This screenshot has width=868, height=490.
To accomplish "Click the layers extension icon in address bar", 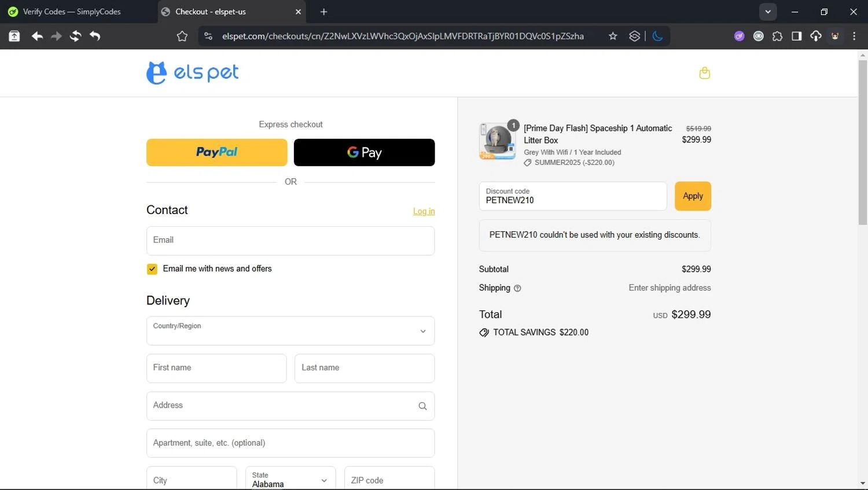I will point(635,36).
